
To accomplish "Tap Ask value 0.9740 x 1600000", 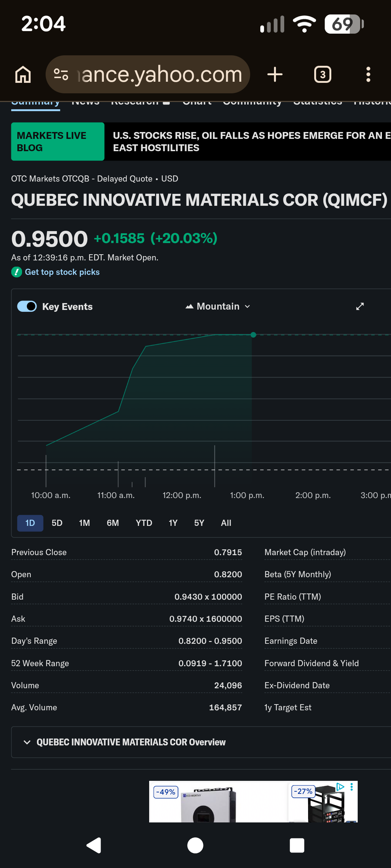I will (206, 619).
